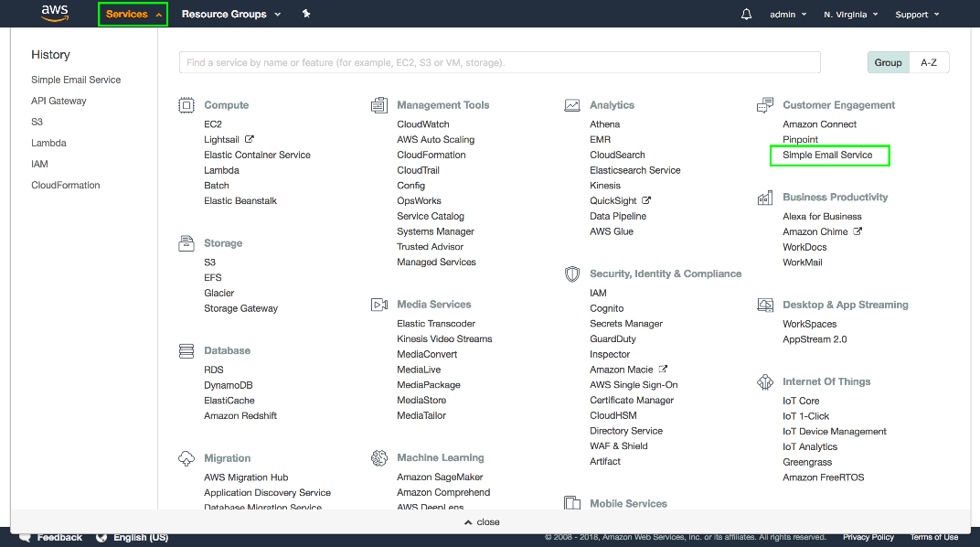The image size is (980, 547).
Task: Click the Compute category chip icon
Action: tap(186, 105)
